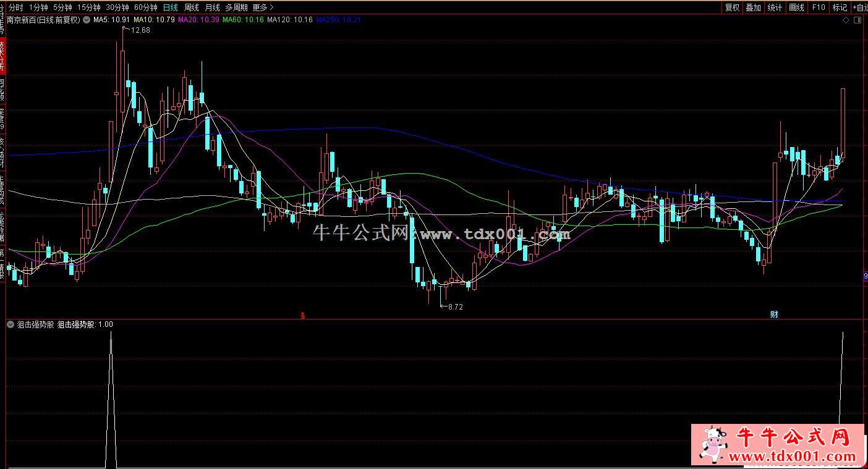Viewport: 868px width, 469px height.
Task: Open main chart indicator dropdown arrow
Action: click(x=87, y=20)
